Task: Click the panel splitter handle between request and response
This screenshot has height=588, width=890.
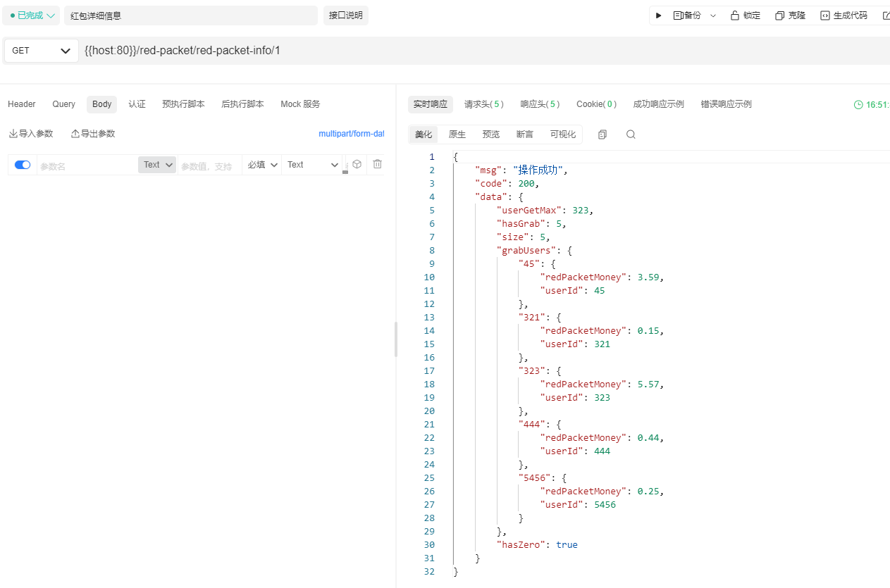Action: click(395, 339)
